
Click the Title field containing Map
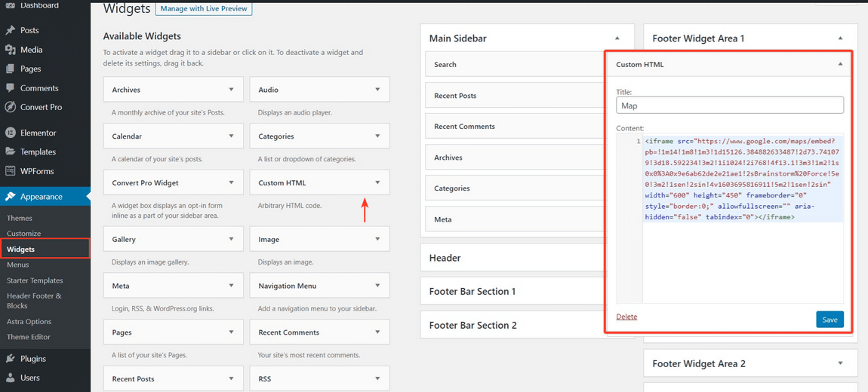(730, 105)
